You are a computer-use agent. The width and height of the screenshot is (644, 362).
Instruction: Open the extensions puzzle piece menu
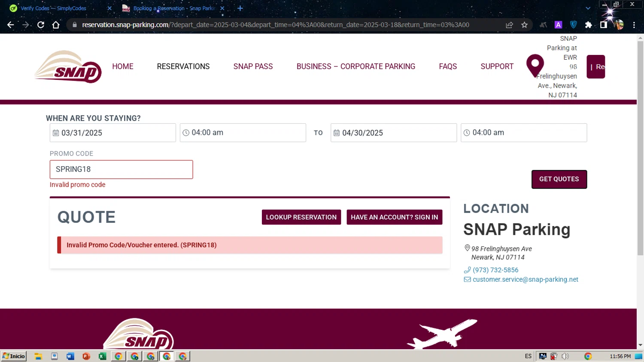pos(588,25)
